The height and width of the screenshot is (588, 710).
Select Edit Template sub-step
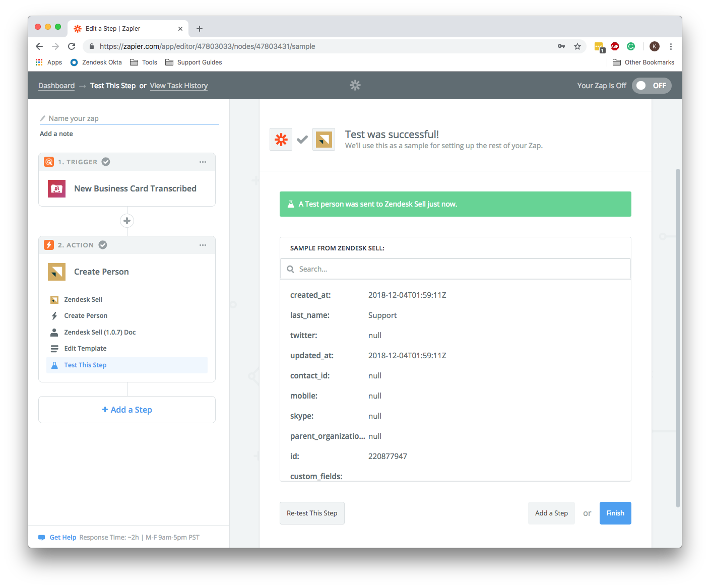pos(127,349)
